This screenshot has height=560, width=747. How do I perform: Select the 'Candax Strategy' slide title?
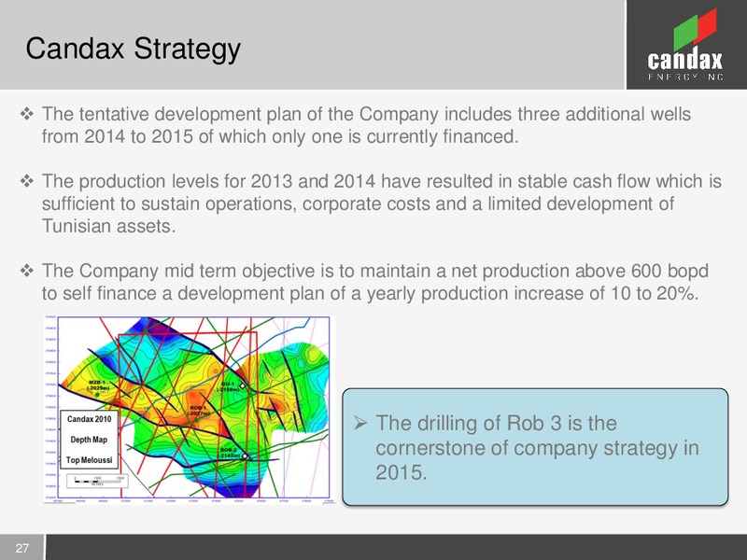[134, 49]
